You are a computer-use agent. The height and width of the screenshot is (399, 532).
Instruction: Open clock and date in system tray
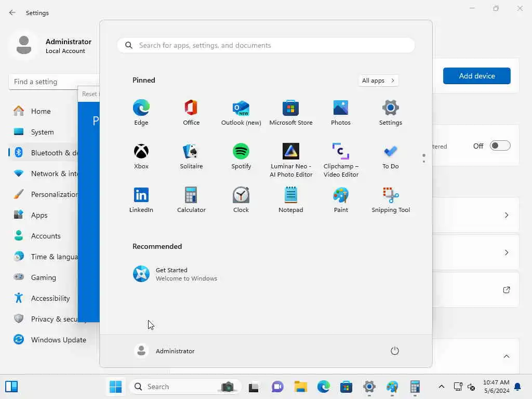[x=496, y=387]
